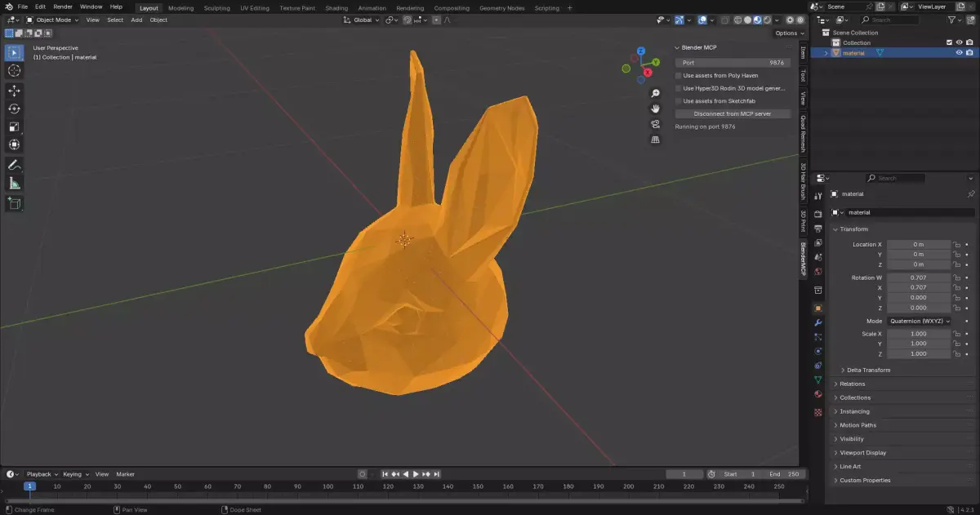
Task: Toggle the Scale Z lock icon
Action: point(956,353)
